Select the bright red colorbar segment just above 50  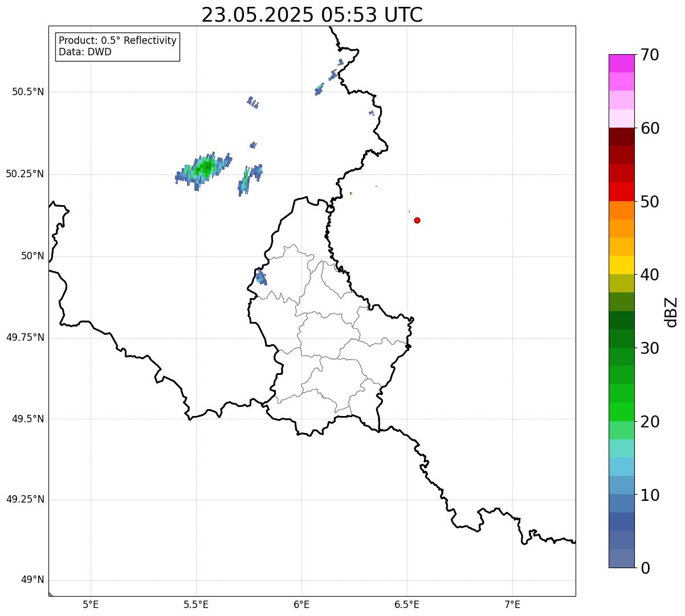(621, 192)
